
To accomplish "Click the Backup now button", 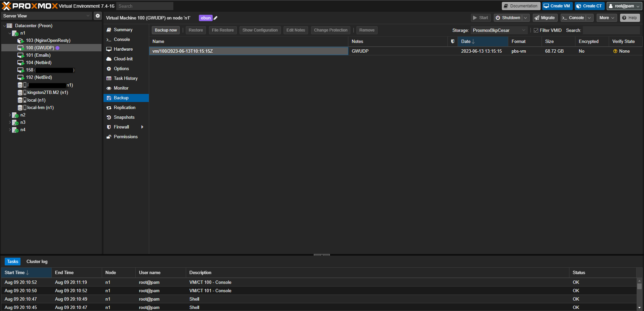I will point(166,30).
